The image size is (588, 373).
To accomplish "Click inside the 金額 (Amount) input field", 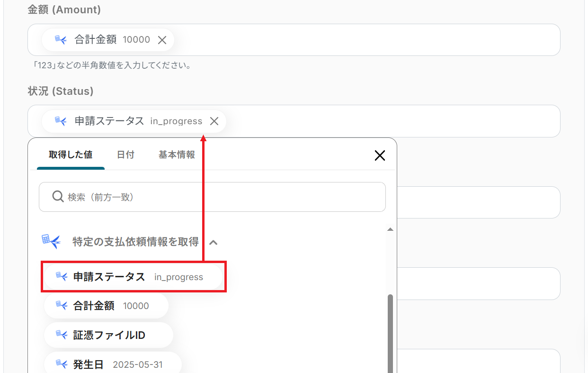I will (x=294, y=40).
